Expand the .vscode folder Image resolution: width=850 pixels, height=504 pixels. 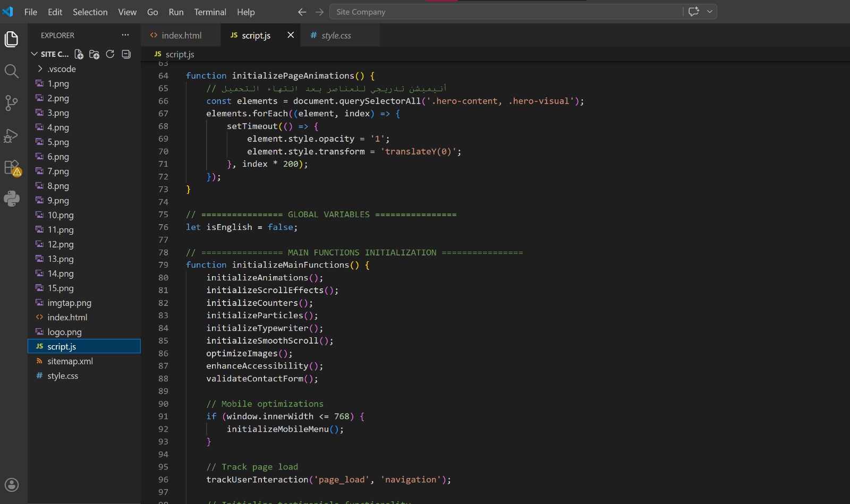tap(61, 69)
